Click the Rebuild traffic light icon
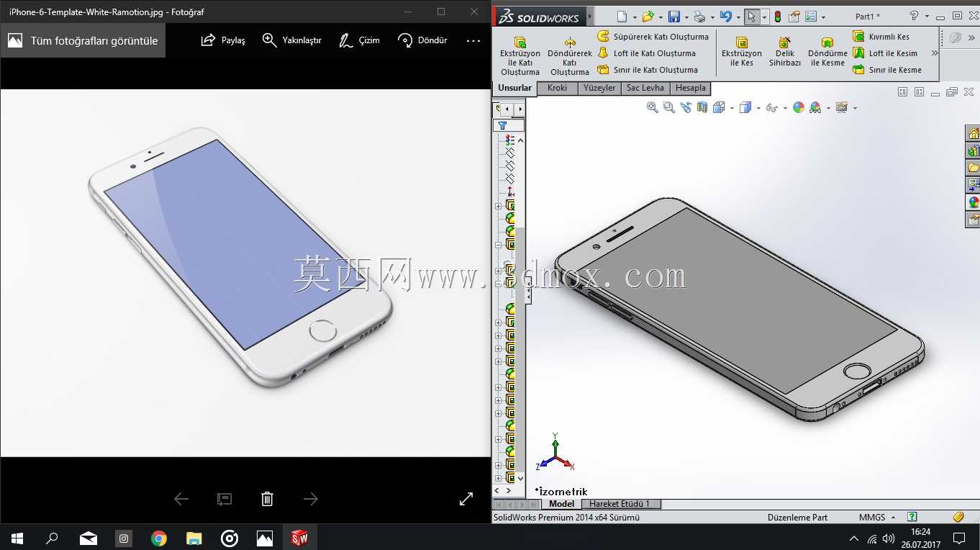Screen dimensions: 980x550 pyautogui.click(x=778, y=17)
